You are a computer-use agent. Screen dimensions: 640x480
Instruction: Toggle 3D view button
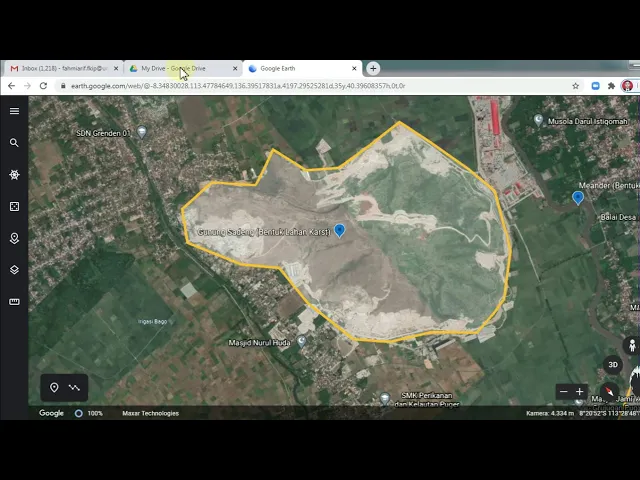(613, 364)
